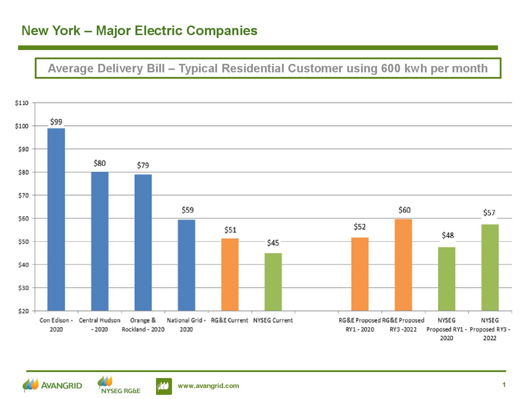Click the $110 y-axis value

(21, 103)
